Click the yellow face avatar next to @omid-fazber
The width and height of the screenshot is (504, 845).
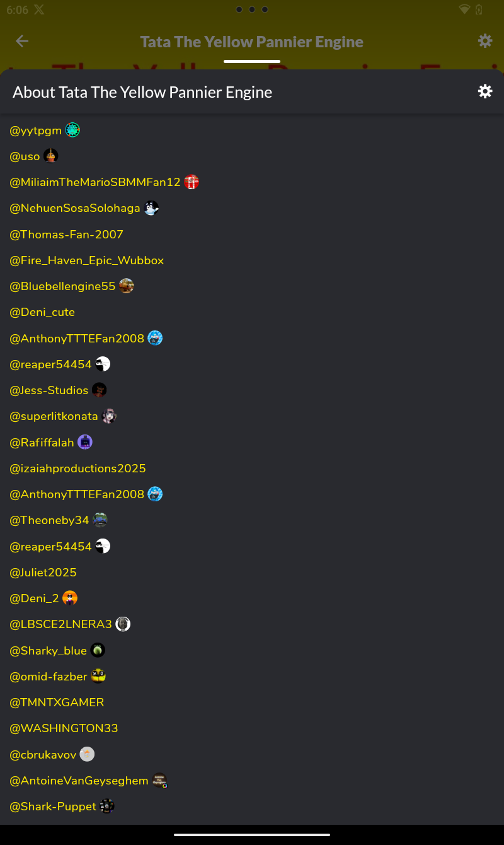[98, 676]
